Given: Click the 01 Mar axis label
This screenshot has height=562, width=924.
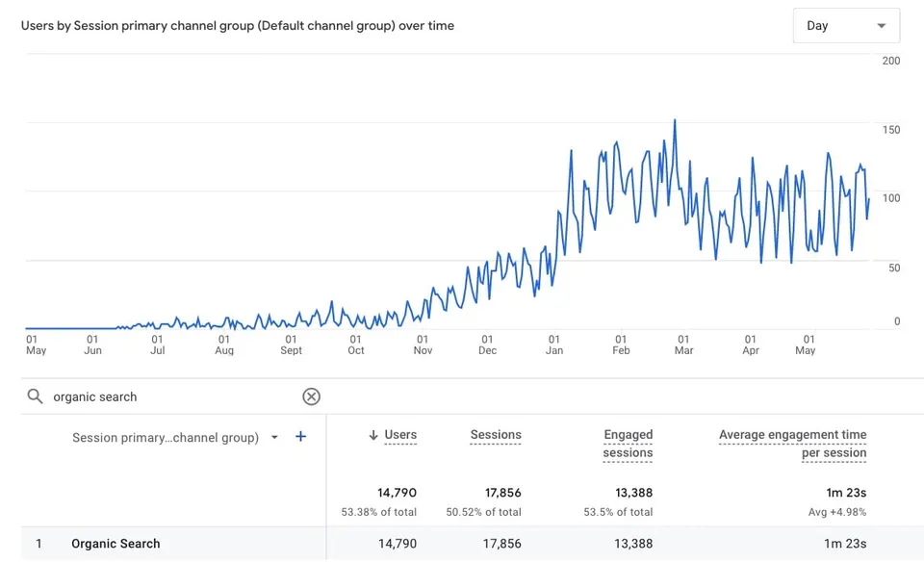Looking at the screenshot, I should pyautogui.click(x=683, y=345).
